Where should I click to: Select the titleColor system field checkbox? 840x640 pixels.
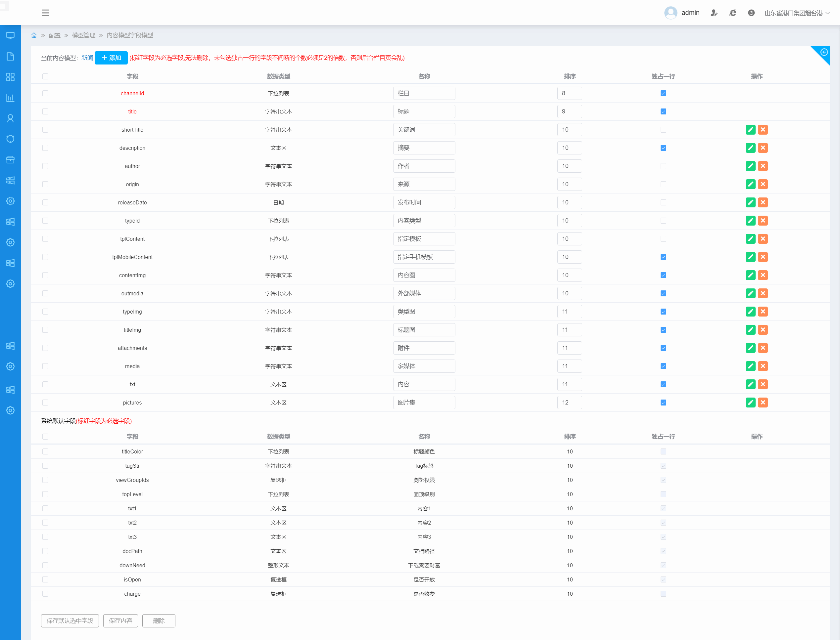point(45,451)
